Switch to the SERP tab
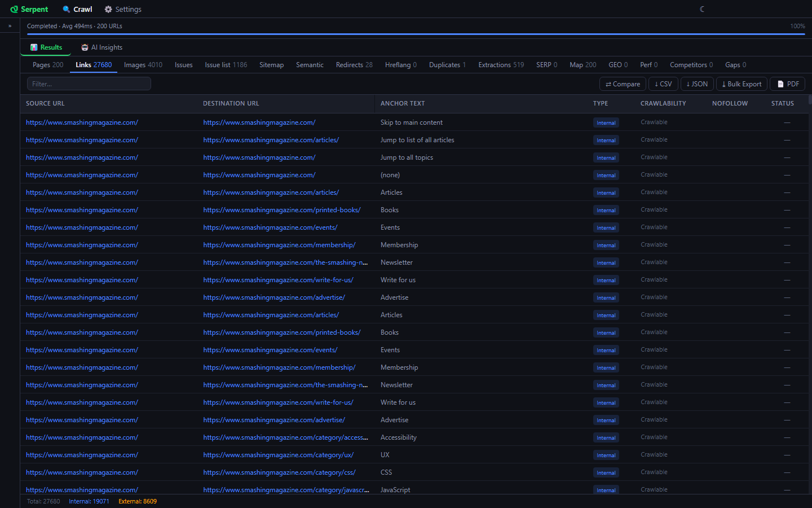The height and width of the screenshot is (508, 812). (546, 65)
